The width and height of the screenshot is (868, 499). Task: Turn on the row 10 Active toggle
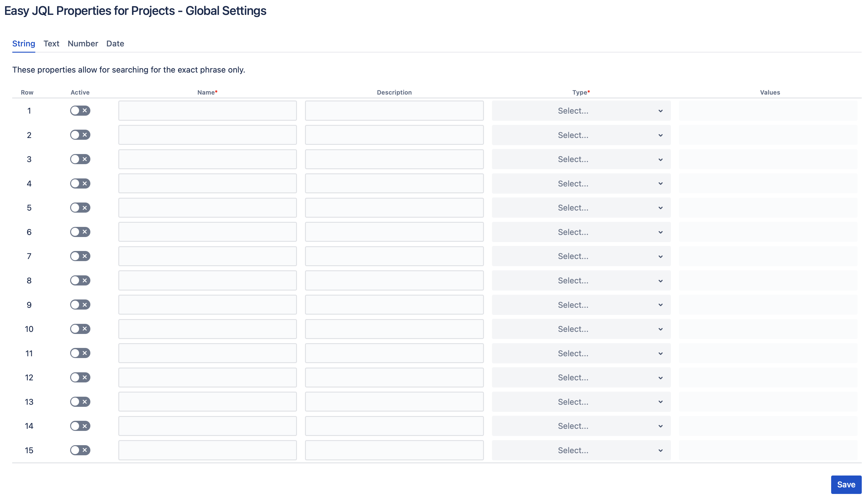point(80,329)
